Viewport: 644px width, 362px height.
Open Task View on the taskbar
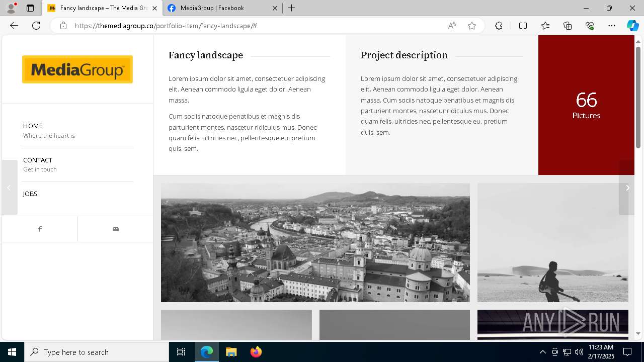coord(181,352)
